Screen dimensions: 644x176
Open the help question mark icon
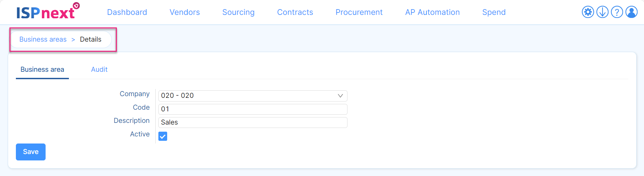[617, 12]
